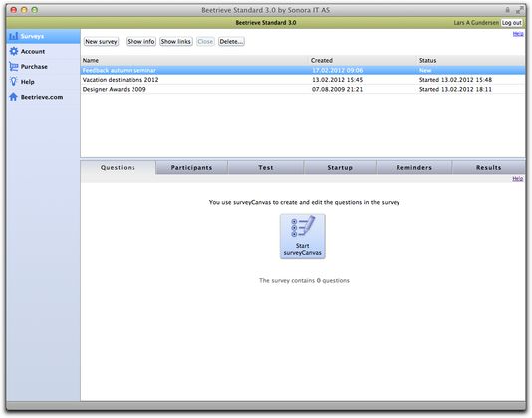Switch to the Reminders tab

(x=414, y=168)
